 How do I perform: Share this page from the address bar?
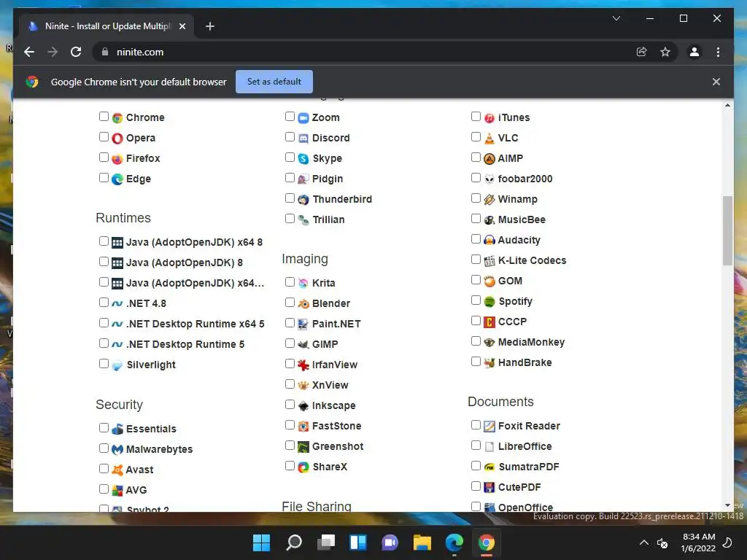point(641,52)
